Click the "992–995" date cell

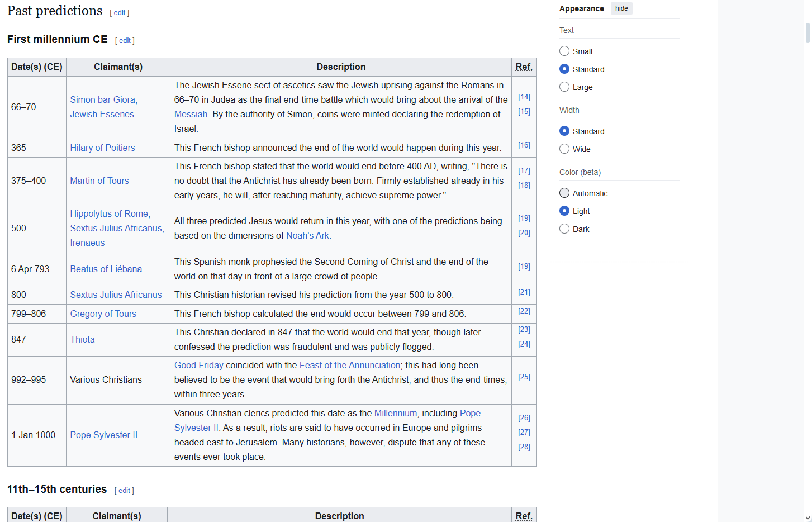(37, 380)
